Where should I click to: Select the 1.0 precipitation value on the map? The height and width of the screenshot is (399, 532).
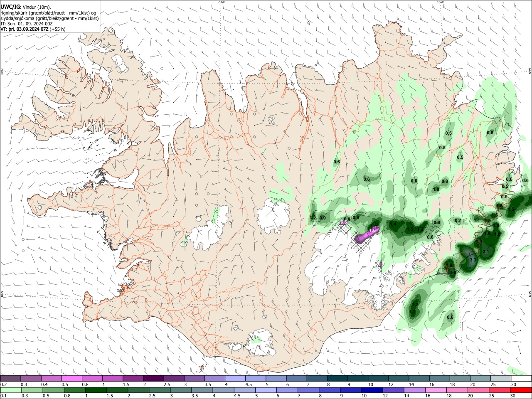pos(436,189)
